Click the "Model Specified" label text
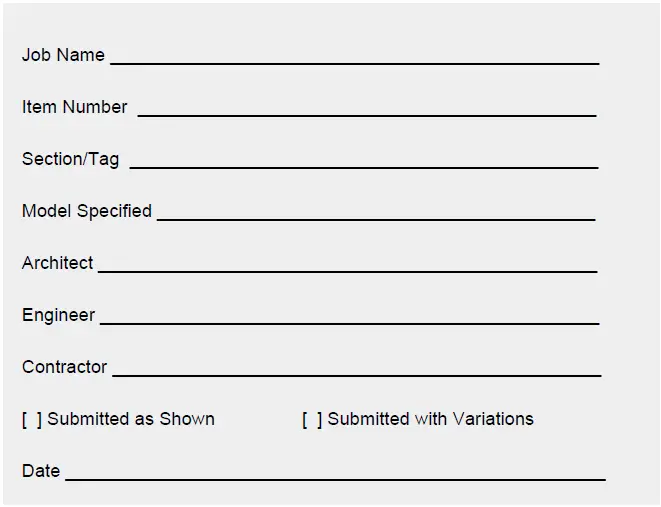 (x=87, y=211)
